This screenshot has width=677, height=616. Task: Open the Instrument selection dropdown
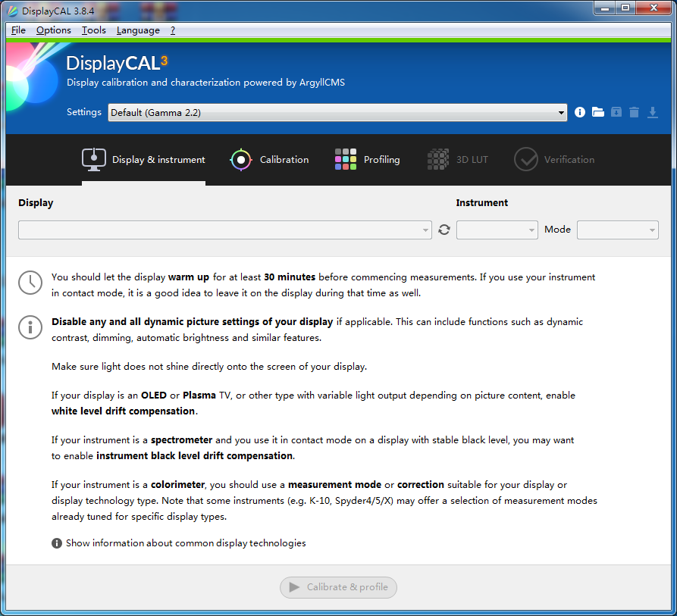tap(497, 230)
